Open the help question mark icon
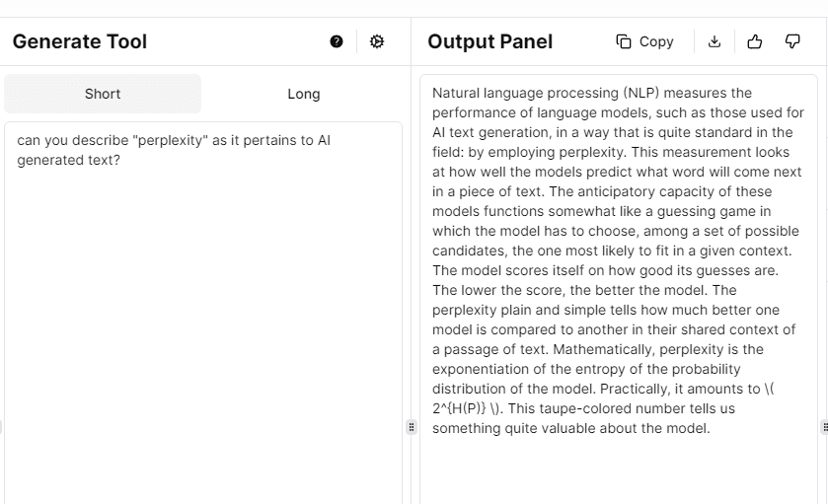Image resolution: width=828 pixels, height=504 pixels. pos(337,41)
